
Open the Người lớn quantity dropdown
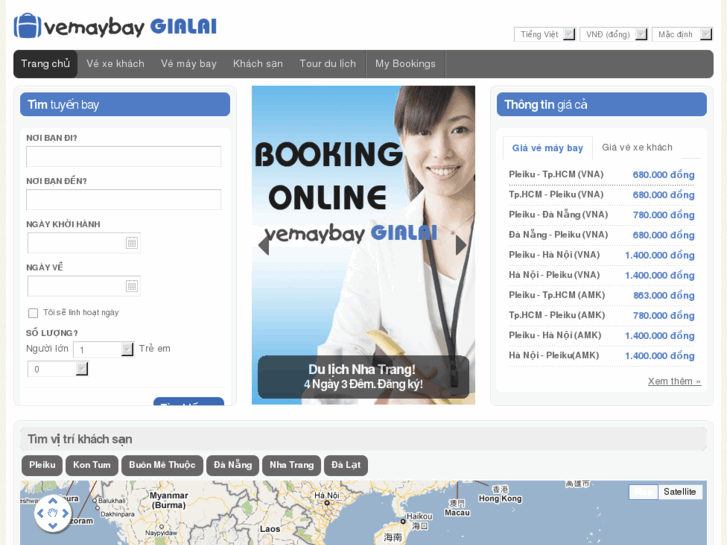(x=103, y=349)
